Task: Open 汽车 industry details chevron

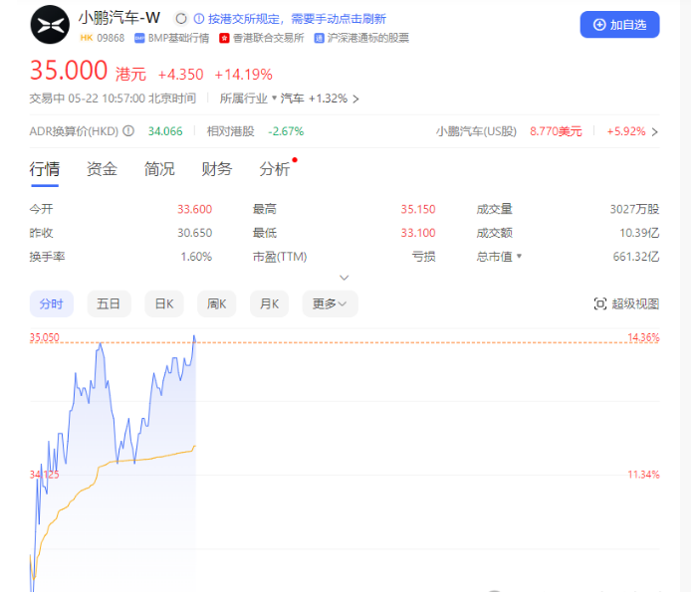Action: (x=355, y=99)
